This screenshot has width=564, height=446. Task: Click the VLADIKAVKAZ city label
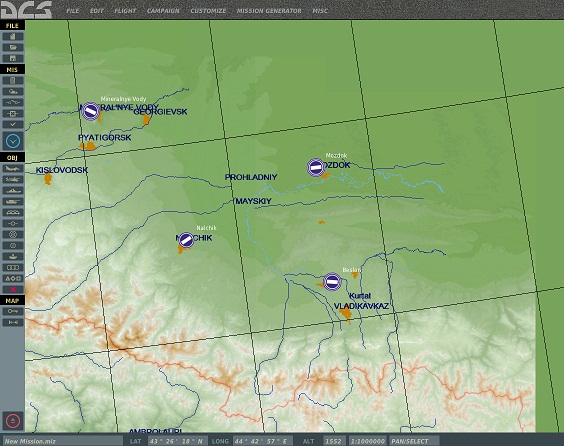tap(361, 306)
